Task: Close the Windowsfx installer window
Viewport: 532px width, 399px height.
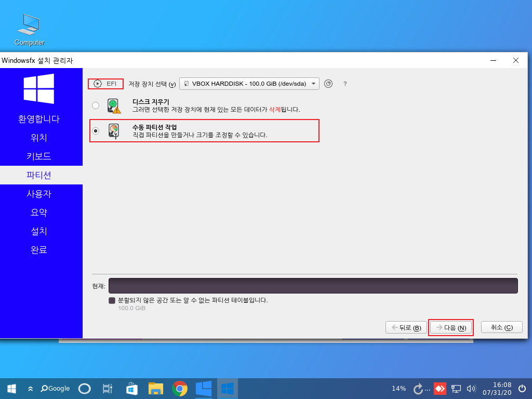Action: click(516, 60)
